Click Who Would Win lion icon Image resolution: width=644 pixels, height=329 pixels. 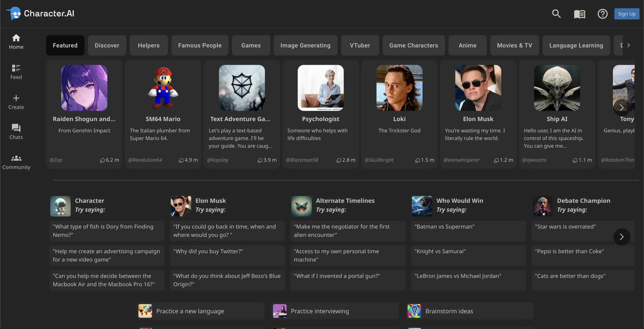422,206
